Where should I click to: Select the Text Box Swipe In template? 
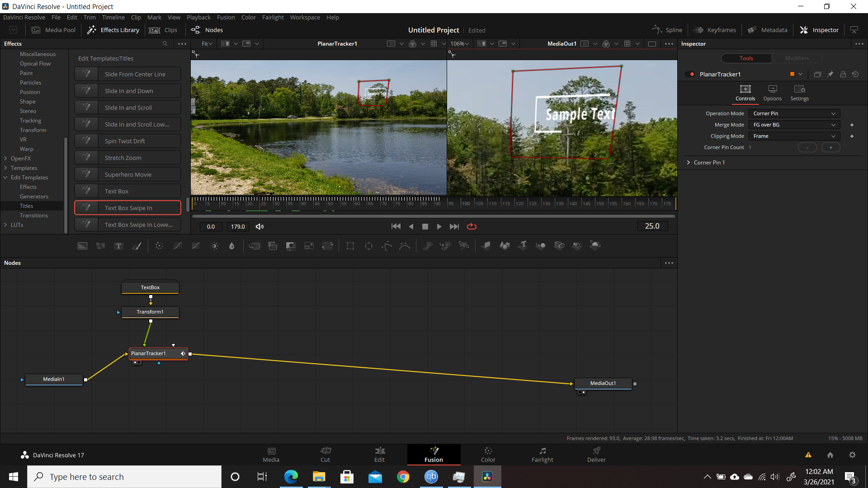(x=128, y=208)
